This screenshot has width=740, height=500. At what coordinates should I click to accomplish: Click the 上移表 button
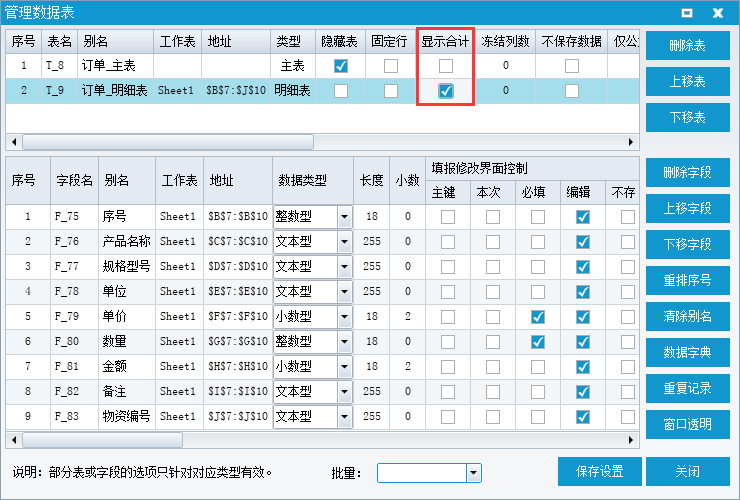688,81
